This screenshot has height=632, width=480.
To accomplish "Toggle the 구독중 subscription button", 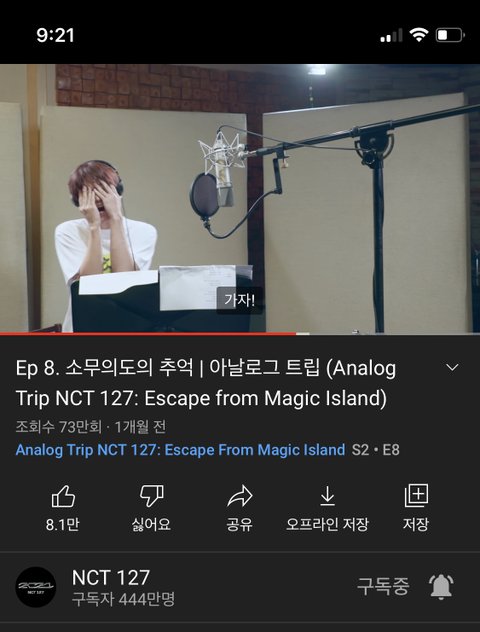I will pyautogui.click(x=383, y=586).
